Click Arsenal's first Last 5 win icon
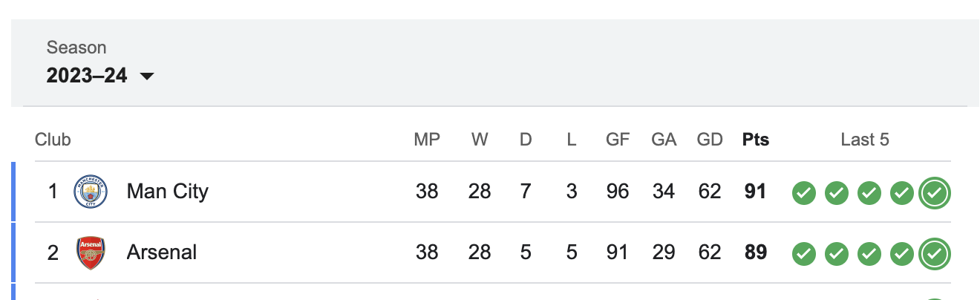This screenshot has width=980, height=300. [x=803, y=254]
